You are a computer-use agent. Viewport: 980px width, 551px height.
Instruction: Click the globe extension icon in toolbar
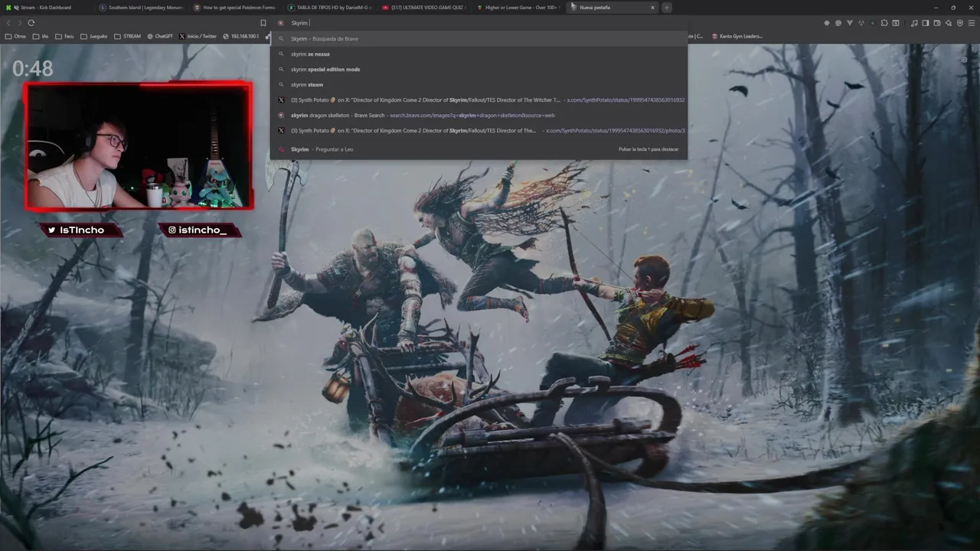tap(838, 23)
